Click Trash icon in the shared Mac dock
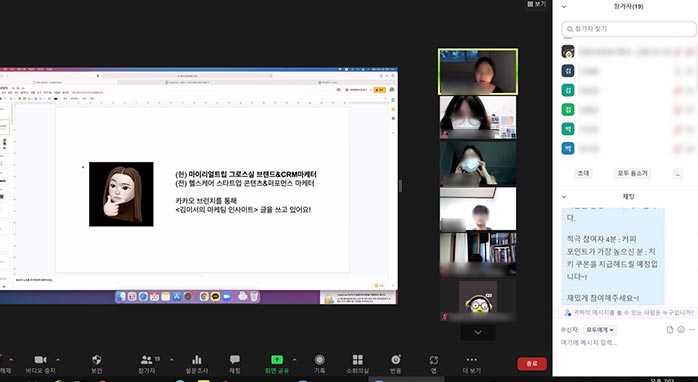The image size is (698, 382). click(254, 296)
